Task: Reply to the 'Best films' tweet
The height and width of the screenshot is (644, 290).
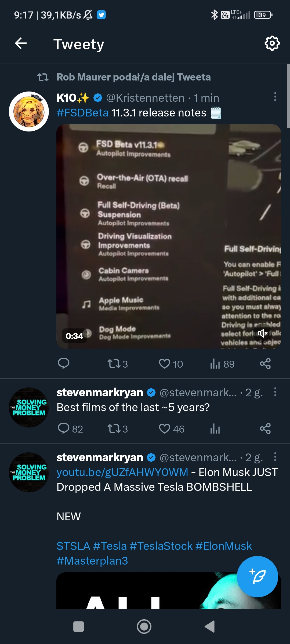Action: click(64, 429)
